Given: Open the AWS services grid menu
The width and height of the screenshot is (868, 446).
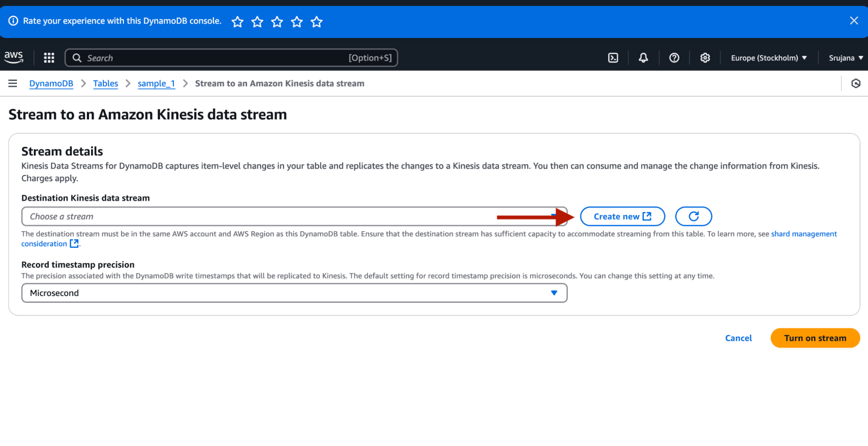Looking at the screenshot, I should tap(49, 58).
